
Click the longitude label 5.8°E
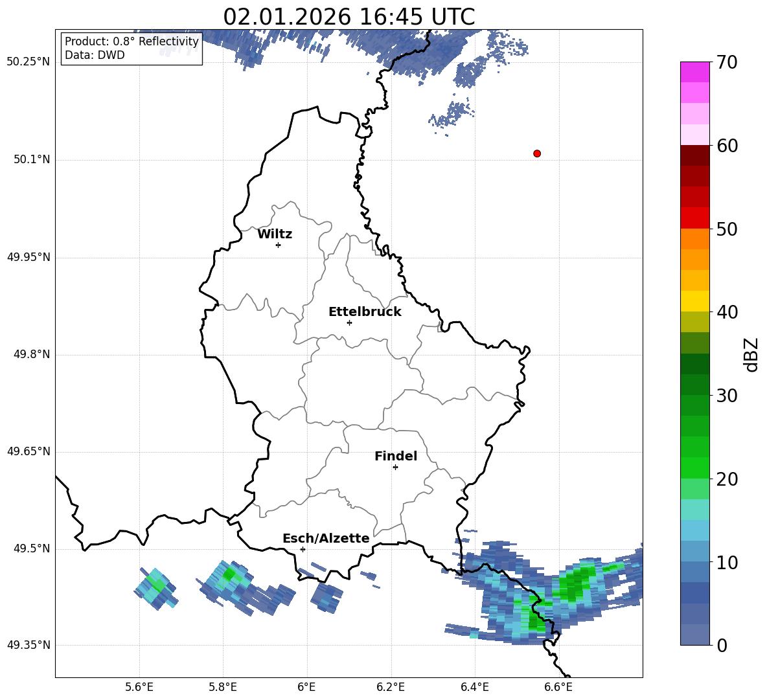[x=223, y=687]
